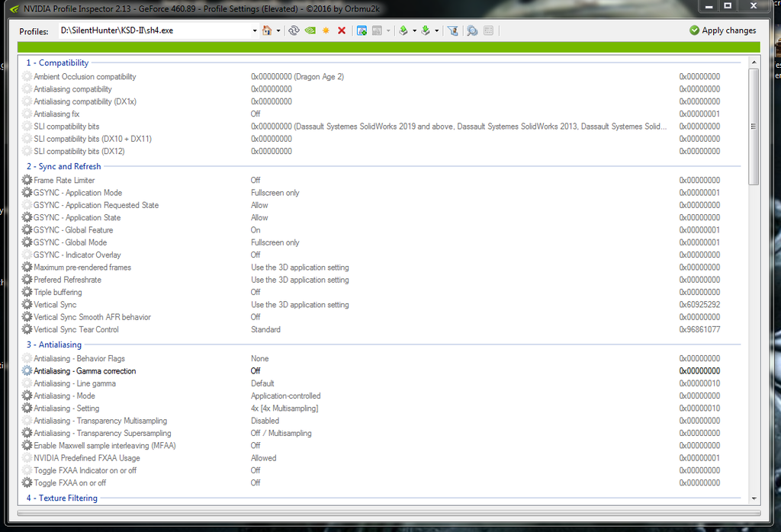The width and height of the screenshot is (781, 532).
Task: Click gear icon beside Antialiasing - Mode
Action: tap(27, 396)
